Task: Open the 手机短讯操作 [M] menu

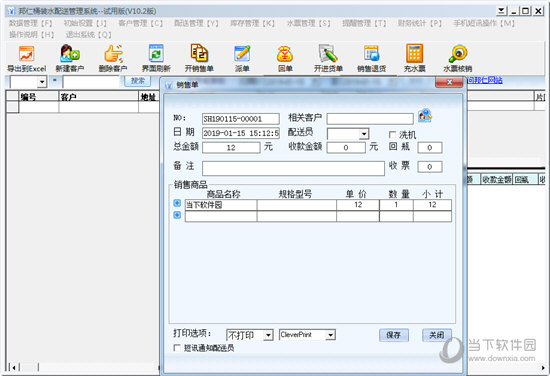Action: click(x=484, y=24)
